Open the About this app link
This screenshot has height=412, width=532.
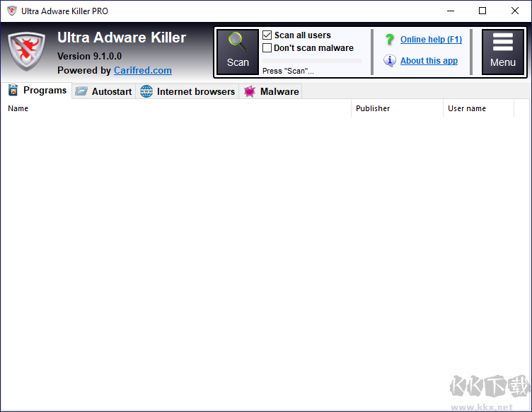[x=429, y=61]
